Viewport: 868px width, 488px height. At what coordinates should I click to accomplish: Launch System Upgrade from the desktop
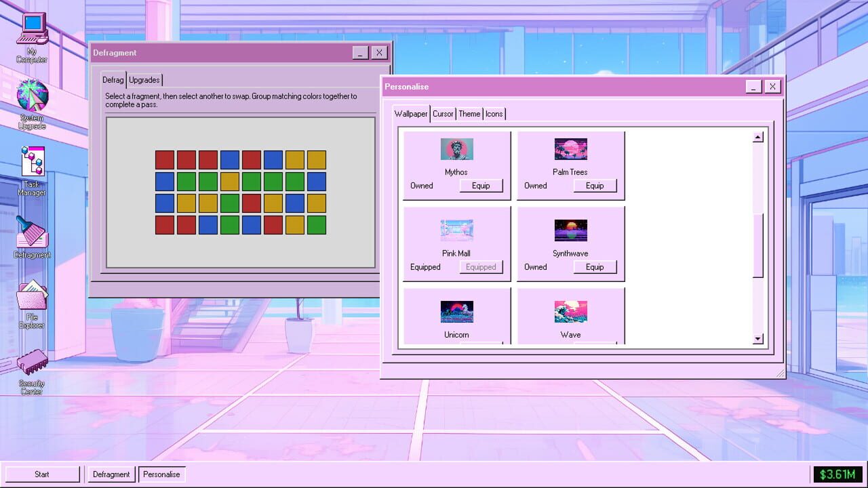click(32, 104)
